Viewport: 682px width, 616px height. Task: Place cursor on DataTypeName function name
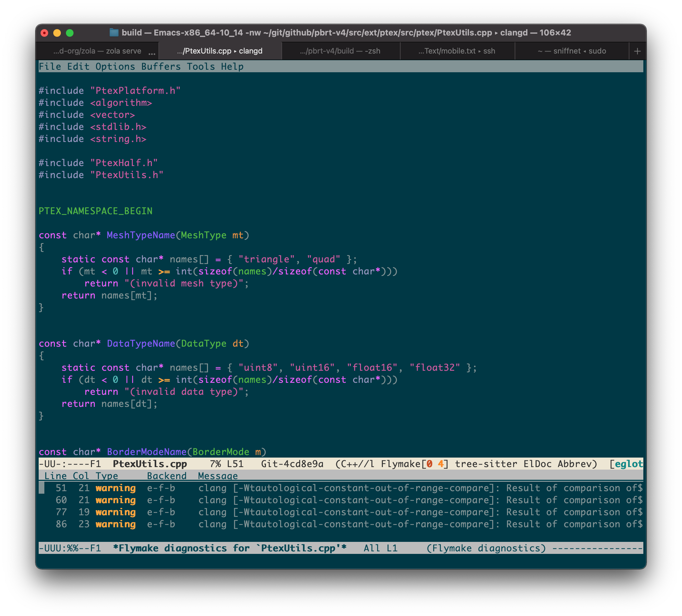[x=141, y=343]
